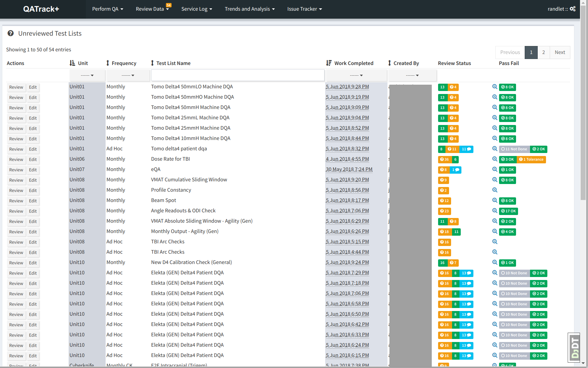Click the 4 Jun 2018 4:55 PM date
588x368 pixels.
tap(347, 159)
